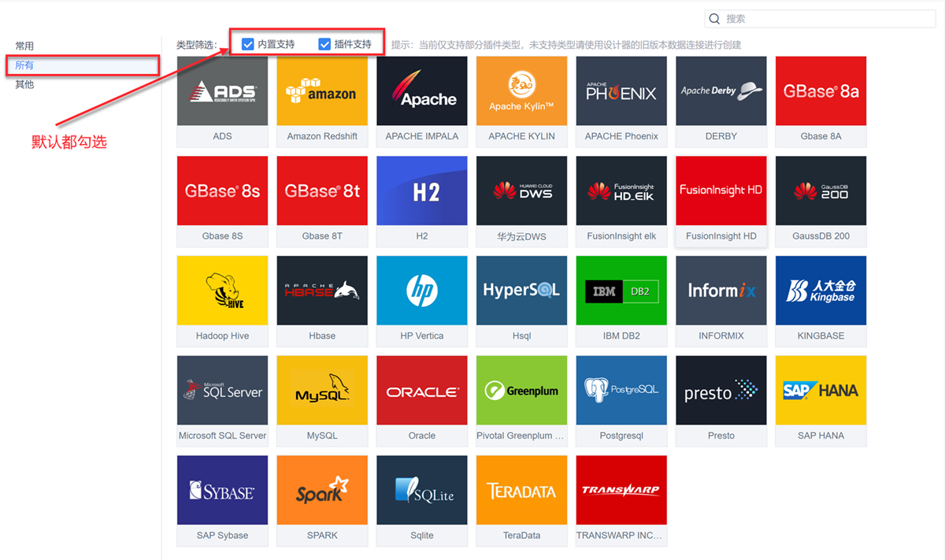Choose the SPARK database tile
The width and height of the screenshot is (945, 560).
[x=322, y=501]
